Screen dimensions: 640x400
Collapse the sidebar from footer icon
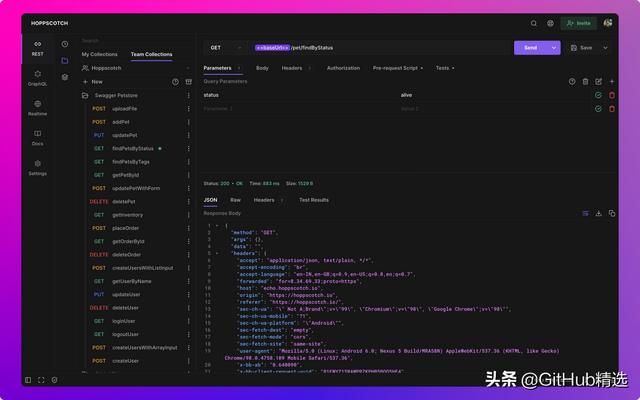click(28, 380)
